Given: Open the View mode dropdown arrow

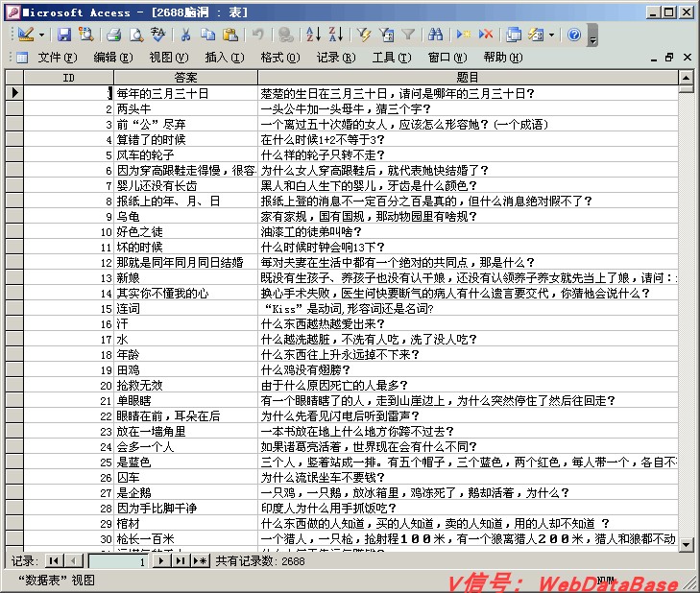Looking at the screenshot, I should click(42, 35).
